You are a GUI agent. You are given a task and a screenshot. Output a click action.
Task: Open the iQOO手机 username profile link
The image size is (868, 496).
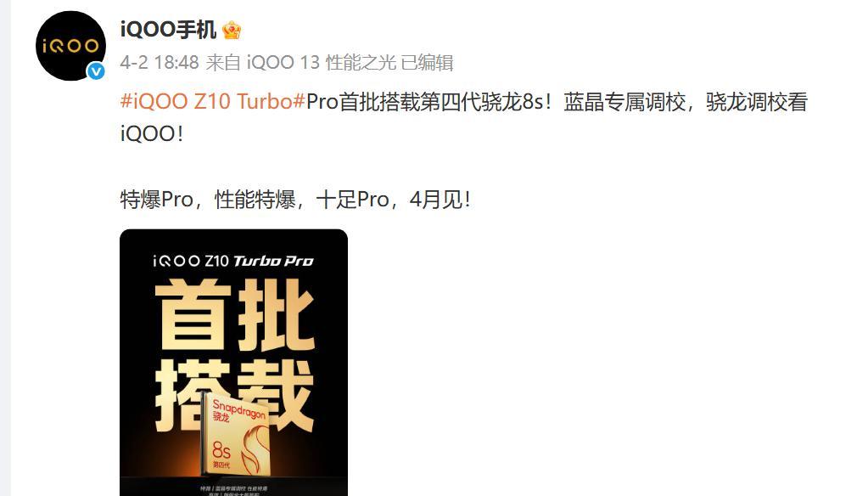point(168,30)
